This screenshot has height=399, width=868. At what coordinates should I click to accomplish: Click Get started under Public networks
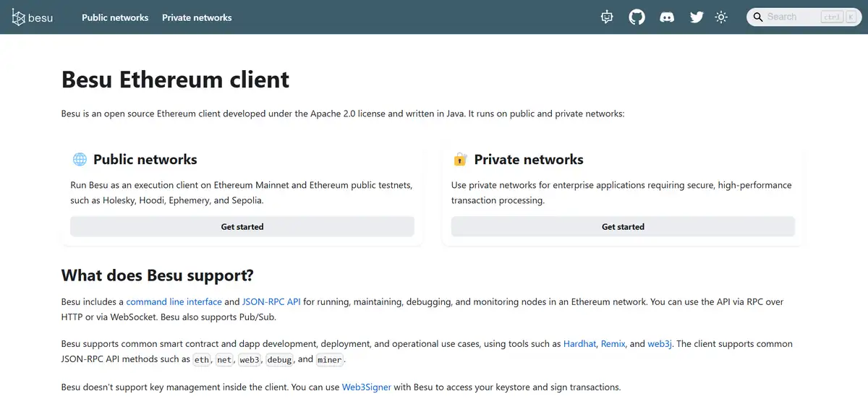tap(242, 227)
